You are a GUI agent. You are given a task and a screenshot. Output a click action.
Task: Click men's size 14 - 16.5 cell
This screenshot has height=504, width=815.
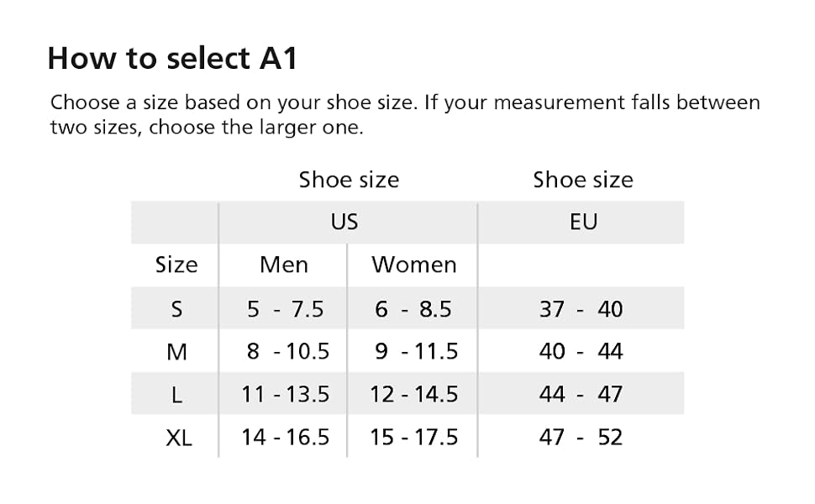coord(286,438)
